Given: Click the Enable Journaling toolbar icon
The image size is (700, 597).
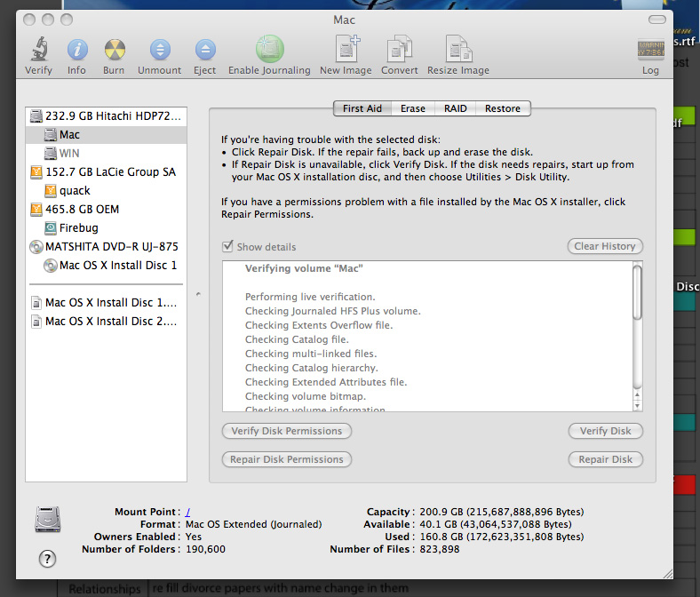Looking at the screenshot, I should tap(270, 49).
